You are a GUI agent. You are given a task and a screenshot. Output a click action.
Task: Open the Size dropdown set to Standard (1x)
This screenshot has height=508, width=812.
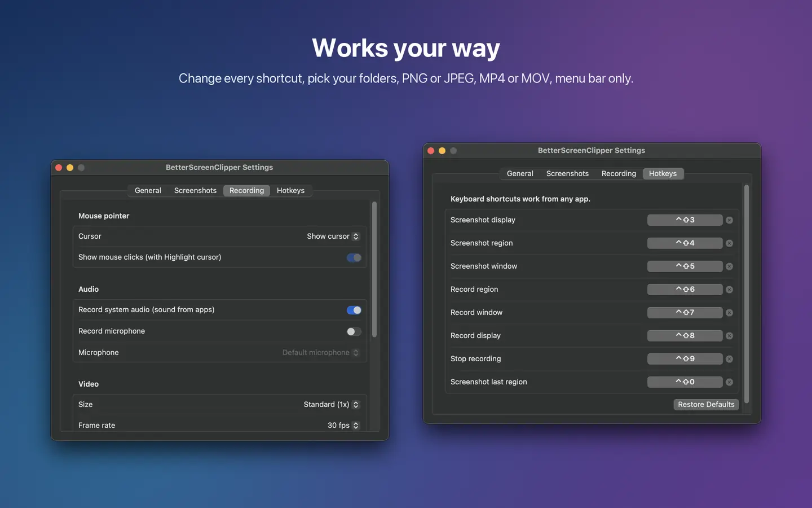[x=331, y=405]
